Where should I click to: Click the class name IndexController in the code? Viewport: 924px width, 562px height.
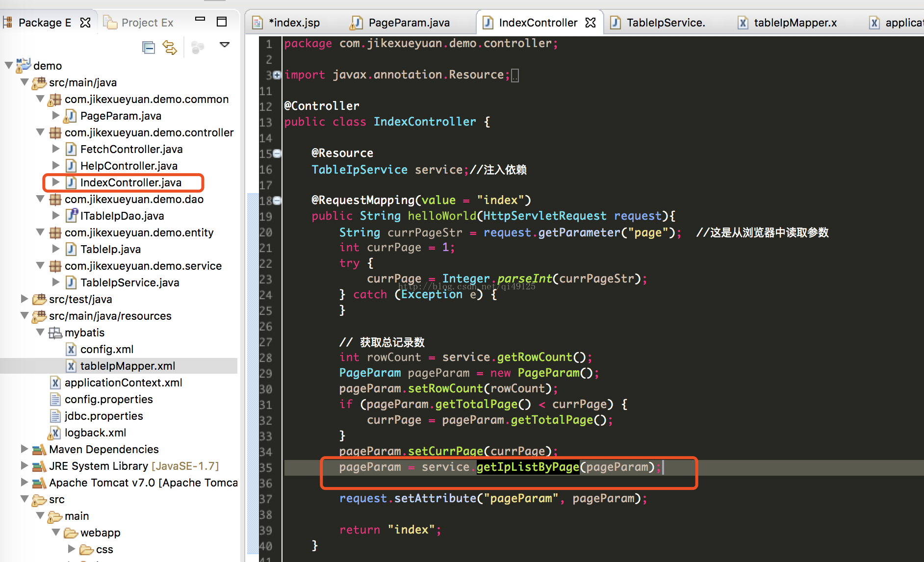pyautogui.click(x=425, y=122)
